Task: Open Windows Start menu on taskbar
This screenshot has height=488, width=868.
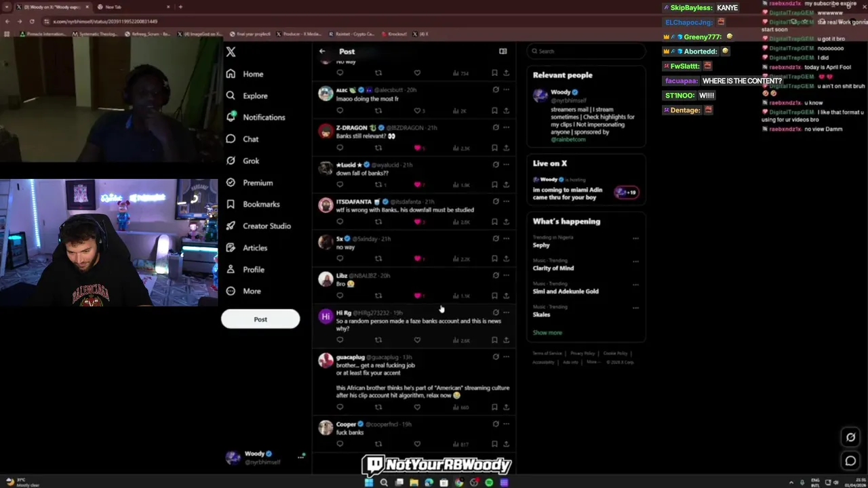Action: [x=369, y=483]
